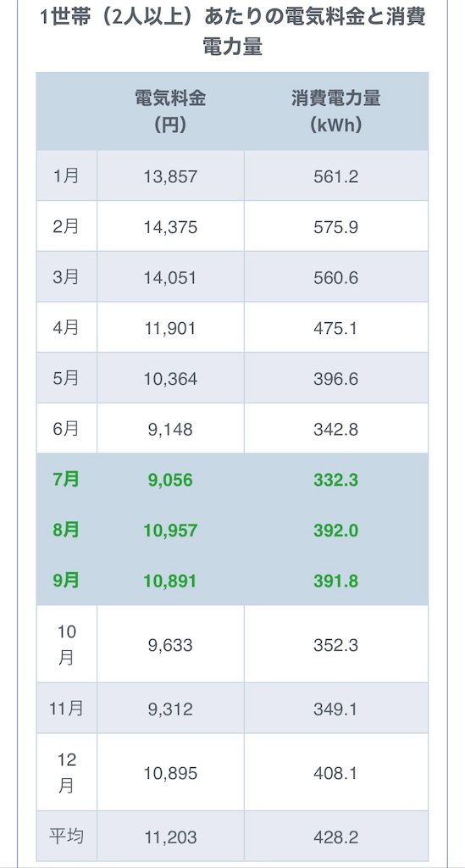Select the 平均 row label

tap(66, 836)
